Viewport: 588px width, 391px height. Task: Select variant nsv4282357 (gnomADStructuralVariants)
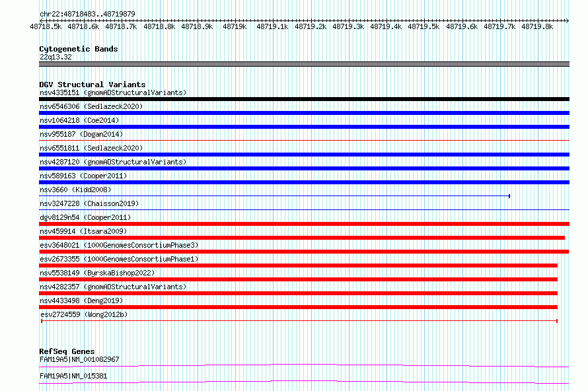tap(113, 287)
